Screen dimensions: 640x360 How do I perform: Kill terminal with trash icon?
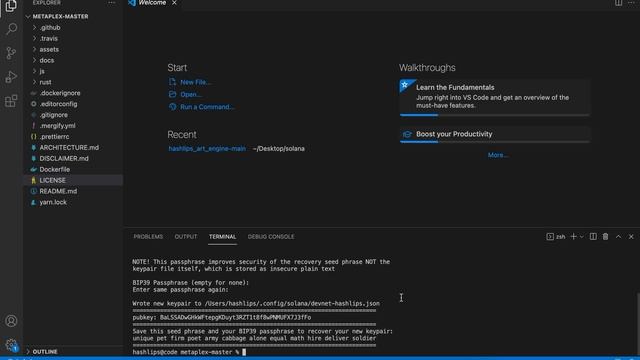pyautogui.click(x=606, y=237)
